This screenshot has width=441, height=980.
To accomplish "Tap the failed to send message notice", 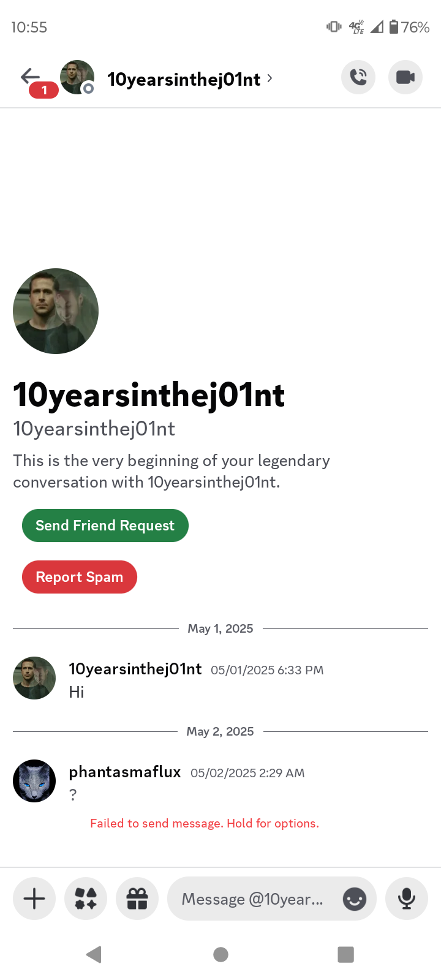I will (x=205, y=823).
